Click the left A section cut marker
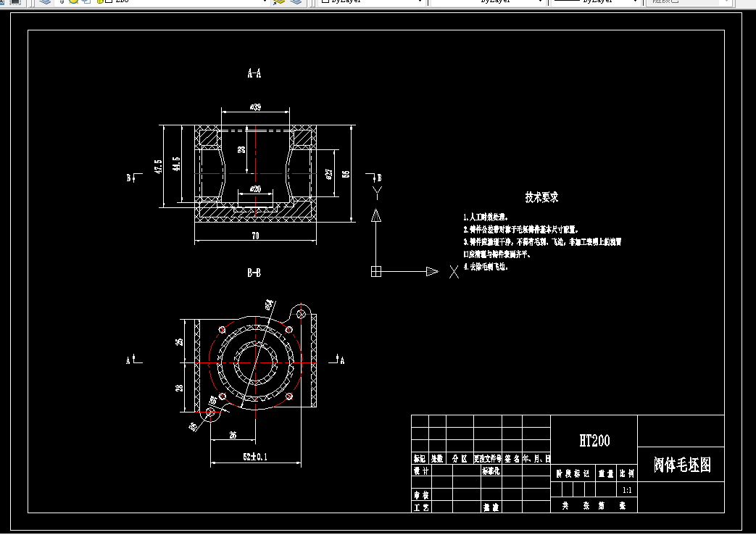The image size is (756, 535). coord(133,360)
